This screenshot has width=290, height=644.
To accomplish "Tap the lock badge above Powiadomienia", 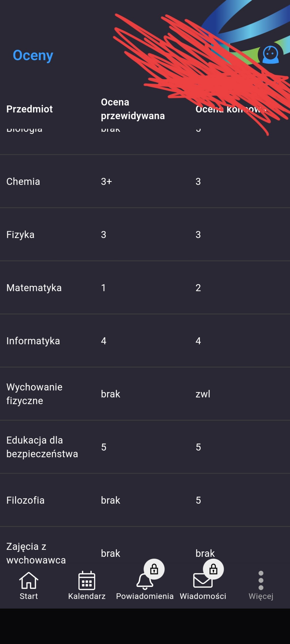I will click(x=154, y=569).
